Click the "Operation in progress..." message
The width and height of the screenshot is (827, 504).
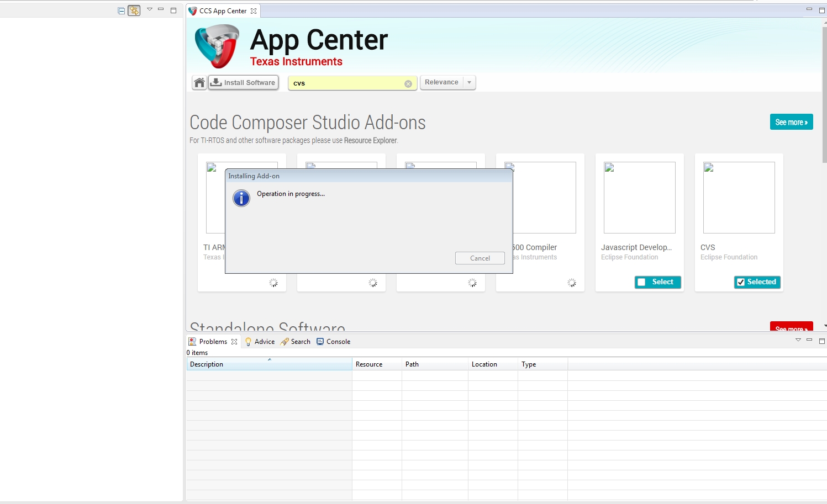coord(291,194)
